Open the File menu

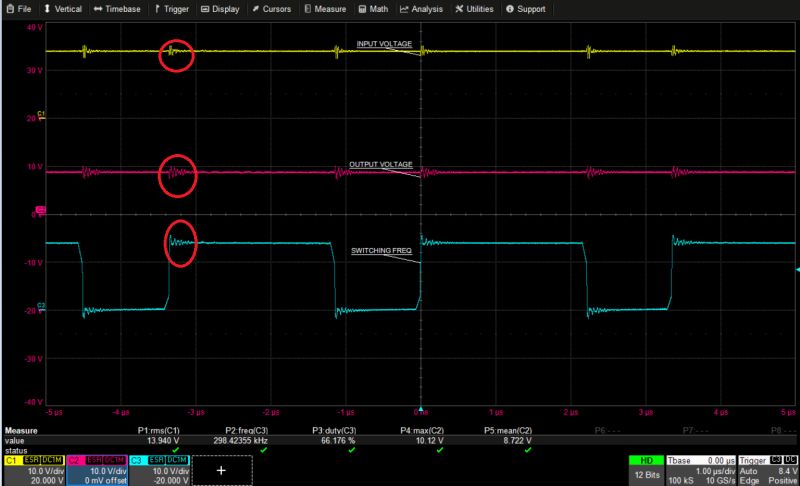pyautogui.click(x=18, y=9)
